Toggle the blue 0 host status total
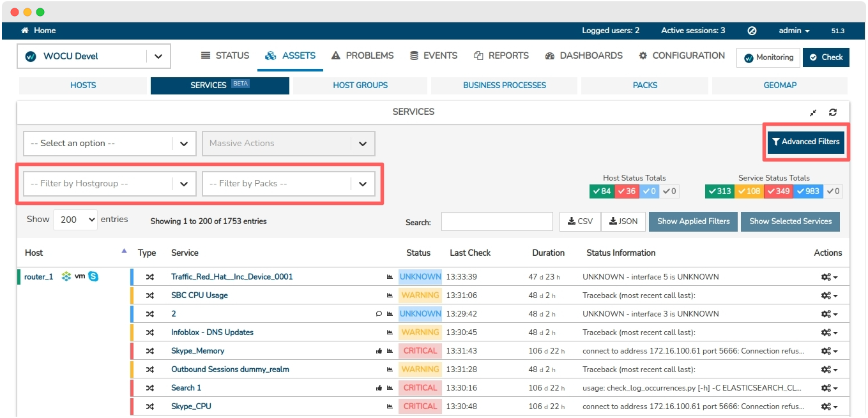This screenshot has height=418, width=868. pos(649,191)
